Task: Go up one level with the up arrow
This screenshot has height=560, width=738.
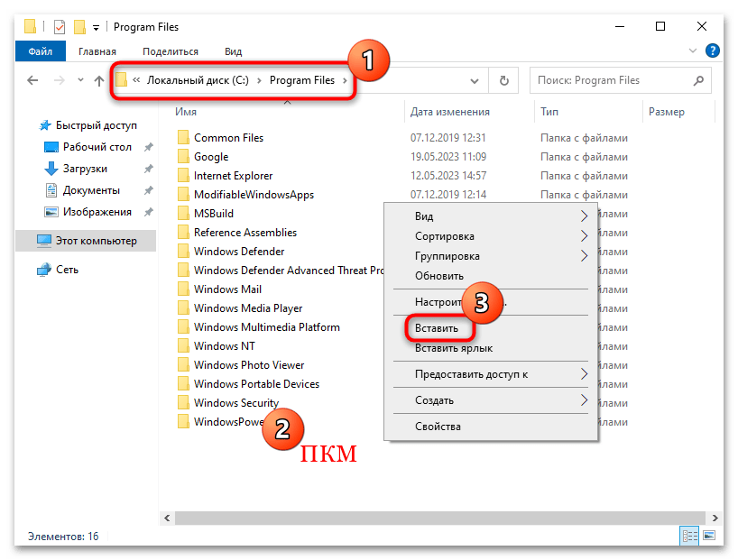Action: click(99, 80)
